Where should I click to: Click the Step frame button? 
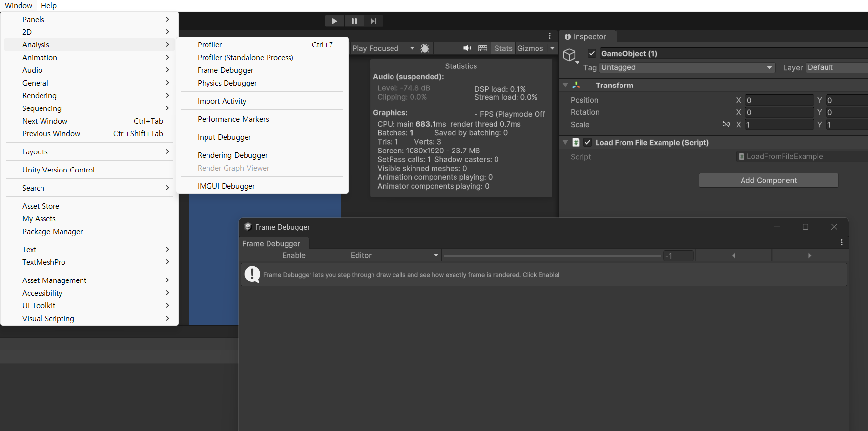(x=373, y=21)
